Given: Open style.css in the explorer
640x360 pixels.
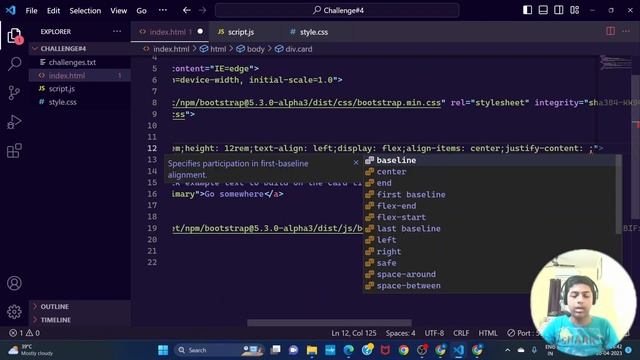Looking at the screenshot, I should (80, 102).
